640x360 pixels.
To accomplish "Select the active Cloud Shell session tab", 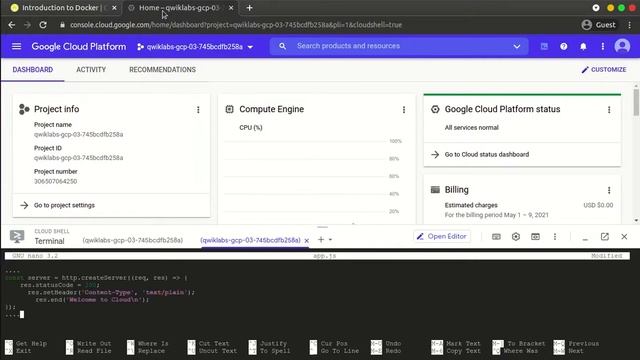I will point(250,240).
